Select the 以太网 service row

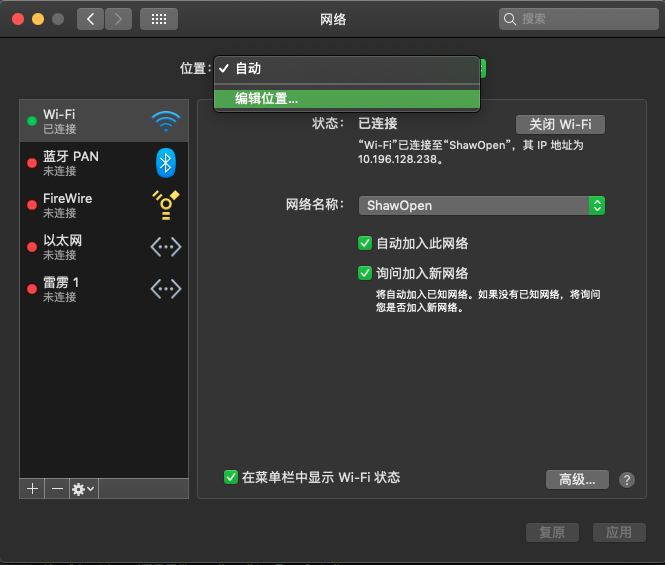point(104,247)
